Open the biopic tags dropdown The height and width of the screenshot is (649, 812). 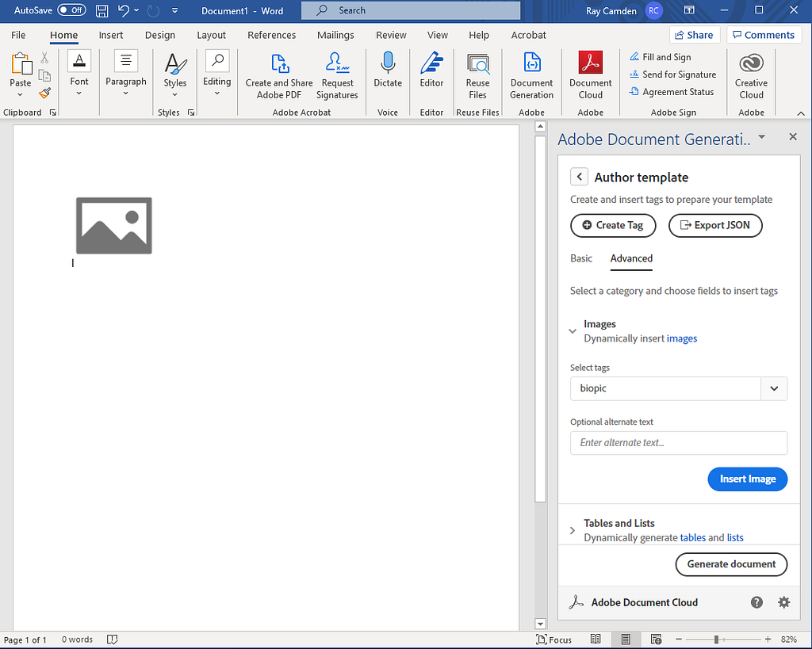(774, 388)
